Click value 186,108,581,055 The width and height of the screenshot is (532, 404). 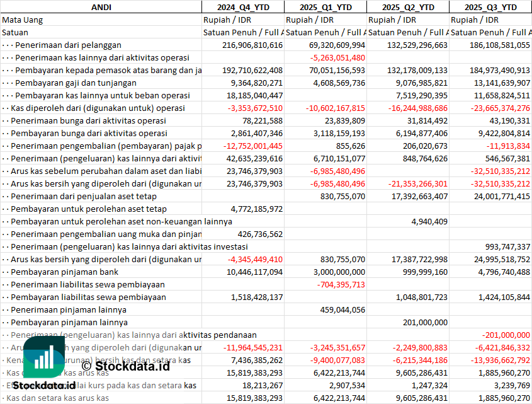click(500, 45)
